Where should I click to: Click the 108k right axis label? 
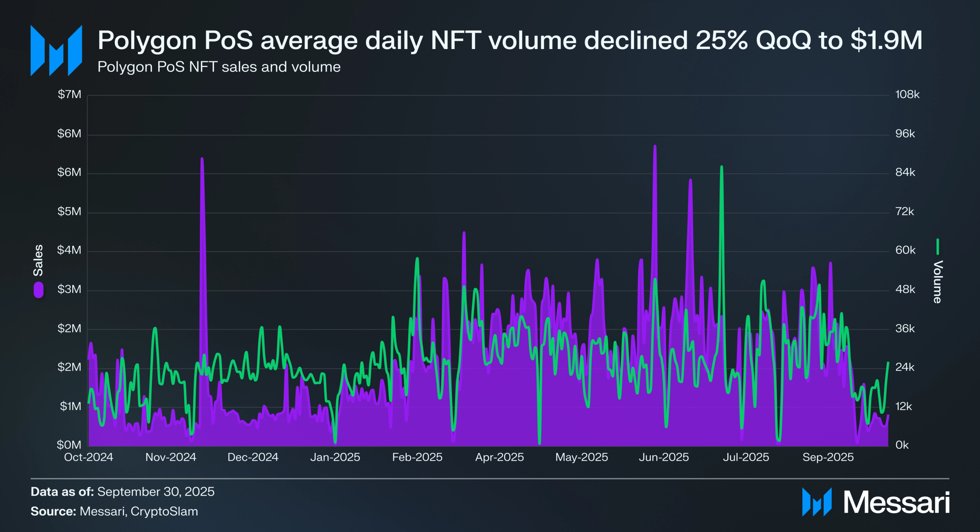coord(907,94)
